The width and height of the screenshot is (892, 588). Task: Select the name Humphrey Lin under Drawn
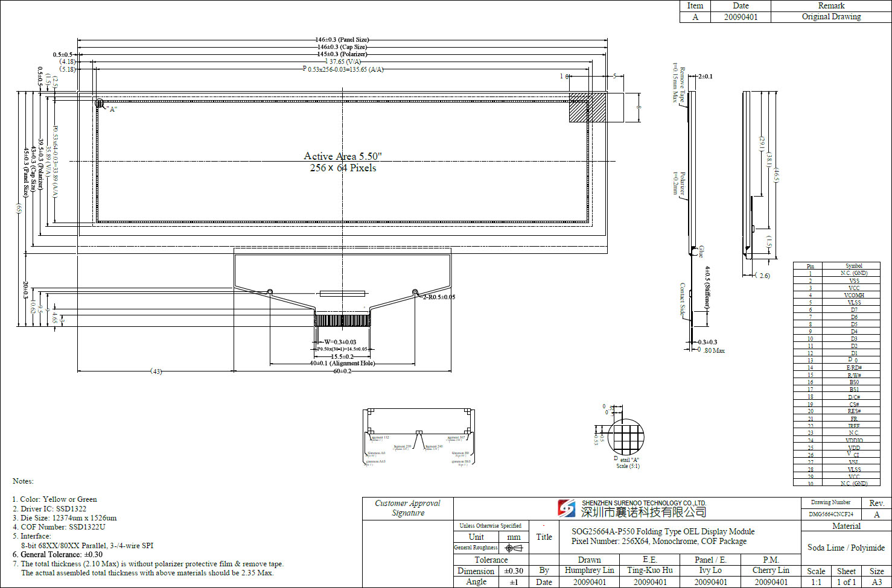(x=589, y=571)
